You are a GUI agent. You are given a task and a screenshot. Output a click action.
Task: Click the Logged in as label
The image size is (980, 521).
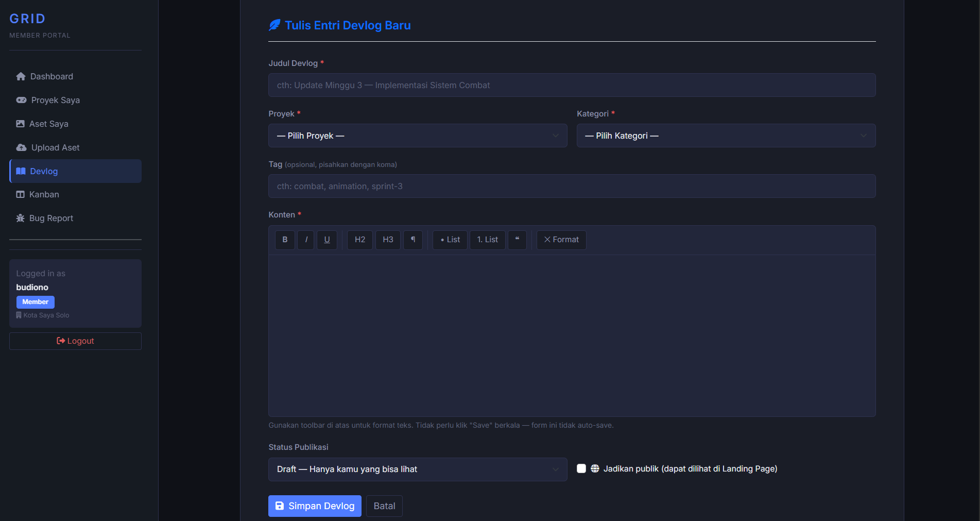tap(41, 274)
